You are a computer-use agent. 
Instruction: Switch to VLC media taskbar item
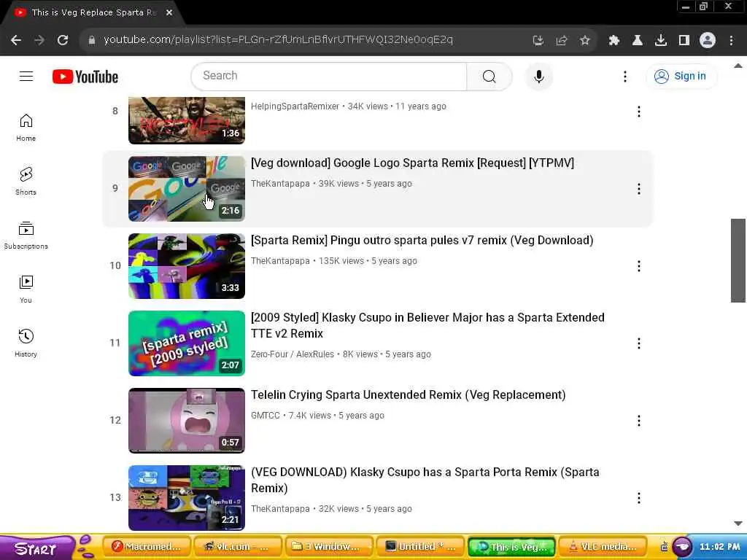pyautogui.click(x=602, y=547)
